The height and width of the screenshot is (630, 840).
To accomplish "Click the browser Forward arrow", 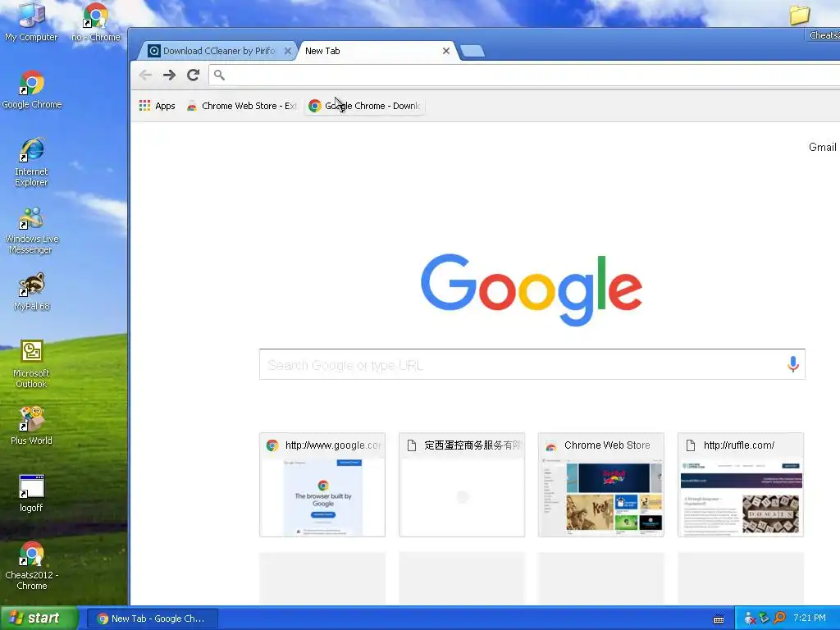I will tap(169, 75).
